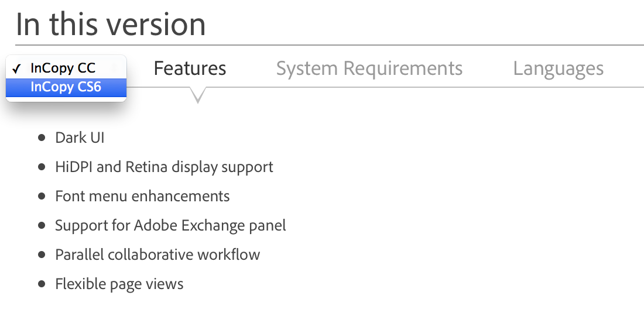Image resolution: width=644 pixels, height=323 pixels.
Task: Click the bullet dot before Dark UI
Action: point(41,138)
